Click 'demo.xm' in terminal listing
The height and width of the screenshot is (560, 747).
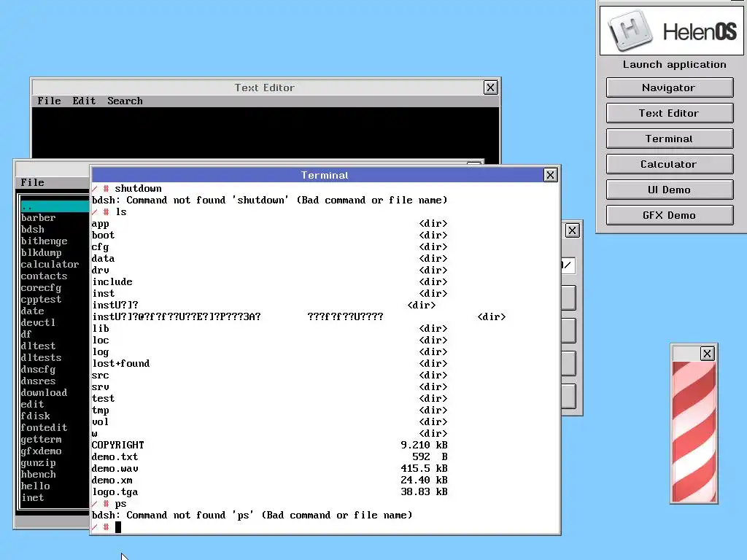(112, 480)
